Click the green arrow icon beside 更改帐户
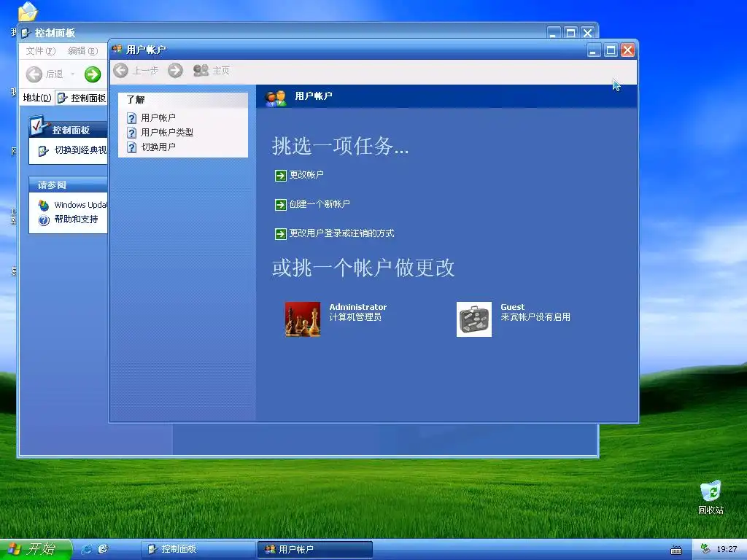The image size is (747, 560). (281, 176)
